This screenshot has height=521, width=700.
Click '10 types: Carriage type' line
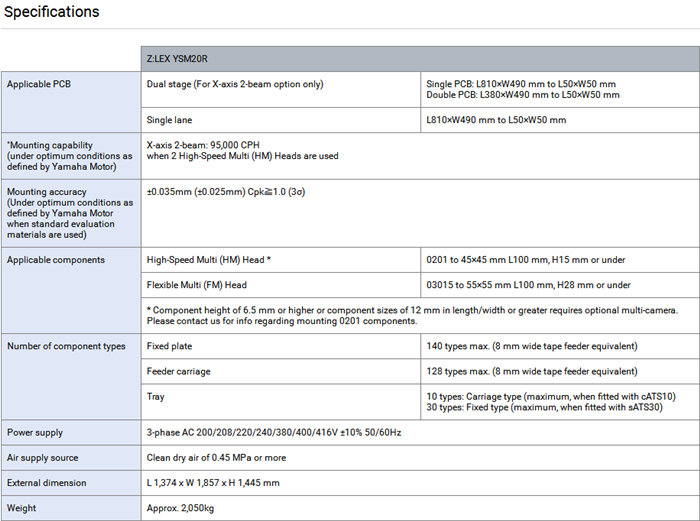coord(551,396)
